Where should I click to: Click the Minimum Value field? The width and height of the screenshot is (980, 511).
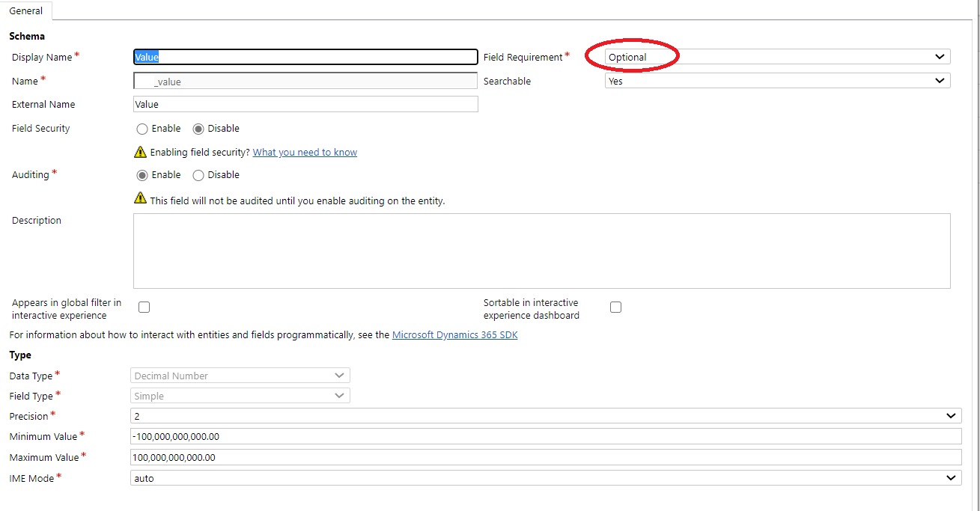coord(546,436)
